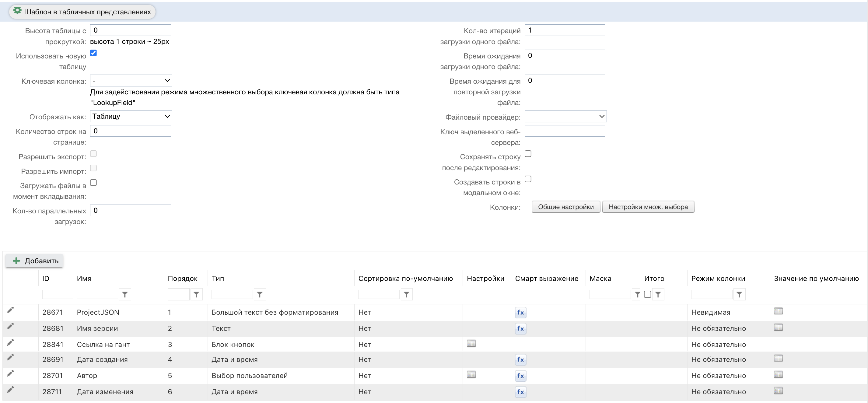This screenshot has width=868, height=403.
Task: Open the Отображать как dropdown
Action: [131, 116]
